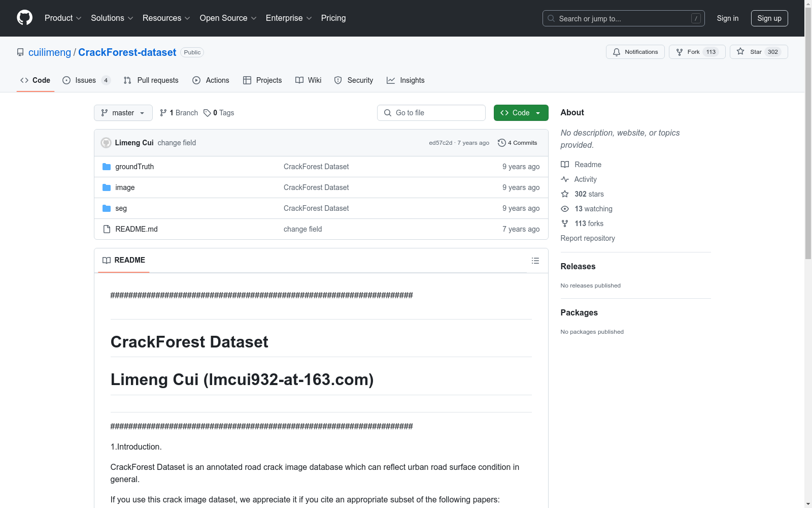View the 0 Tags link
The height and width of the screenshot is (508, 812).
click(219, 113)
